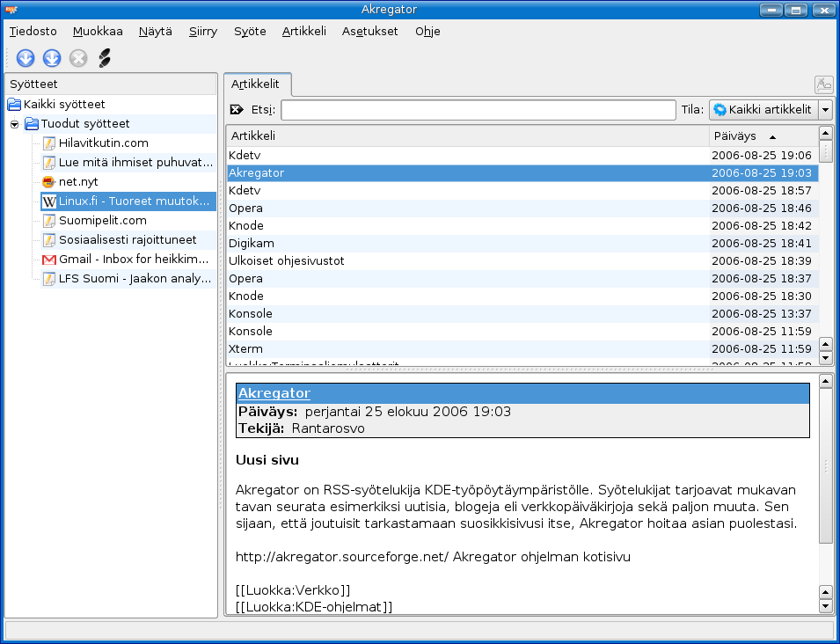The width and height of the screenshot is (840, 644).
Task: Focus the Etsi search input field
Action: tap(478, 110)
